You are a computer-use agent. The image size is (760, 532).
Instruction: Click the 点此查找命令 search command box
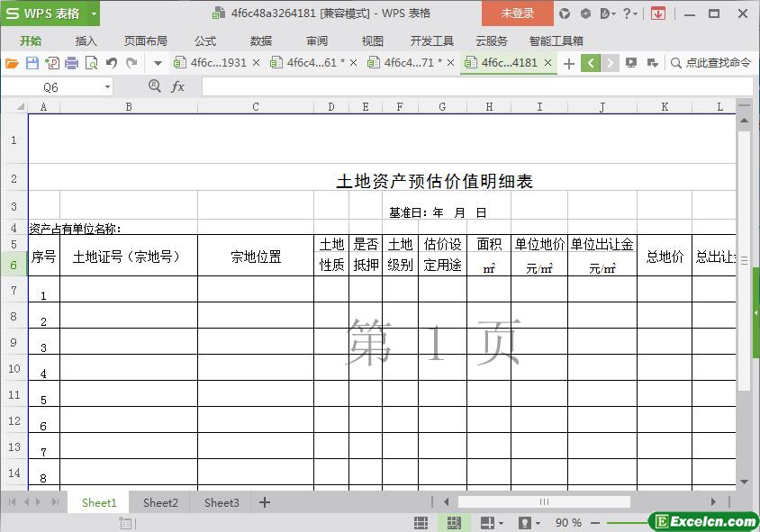pos(710,63)
